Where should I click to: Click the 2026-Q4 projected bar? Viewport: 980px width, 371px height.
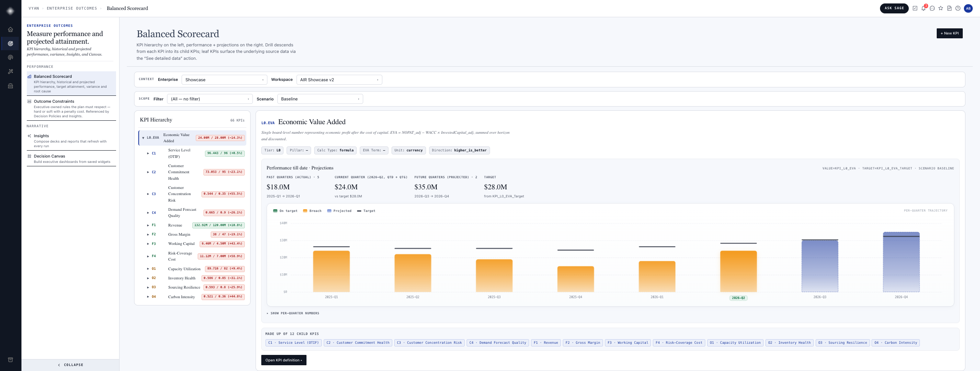pyautogui.click(x=901, y=262)
